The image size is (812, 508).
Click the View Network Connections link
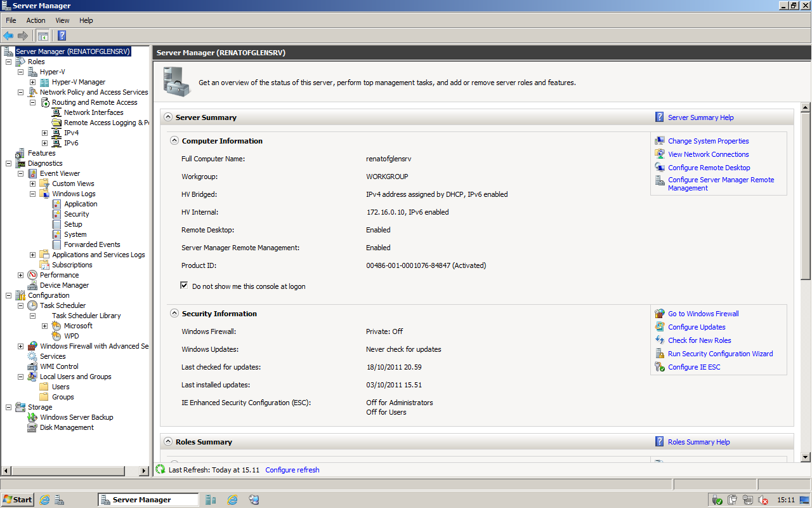(x=708, y=154)
